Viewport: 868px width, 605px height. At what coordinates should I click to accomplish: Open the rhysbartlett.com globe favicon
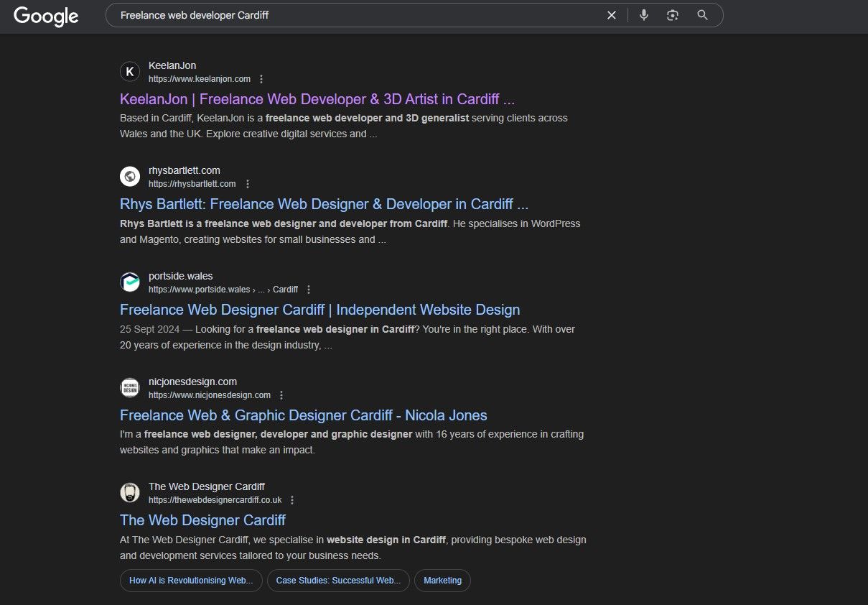tap(130, 177)
